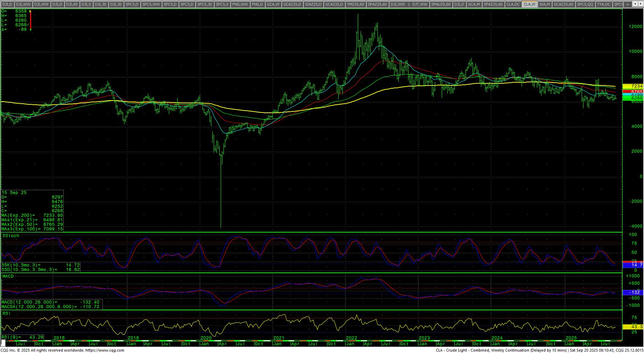Add a new chart tab with plus button
The image size is (644, 353).
coord(628,4)
